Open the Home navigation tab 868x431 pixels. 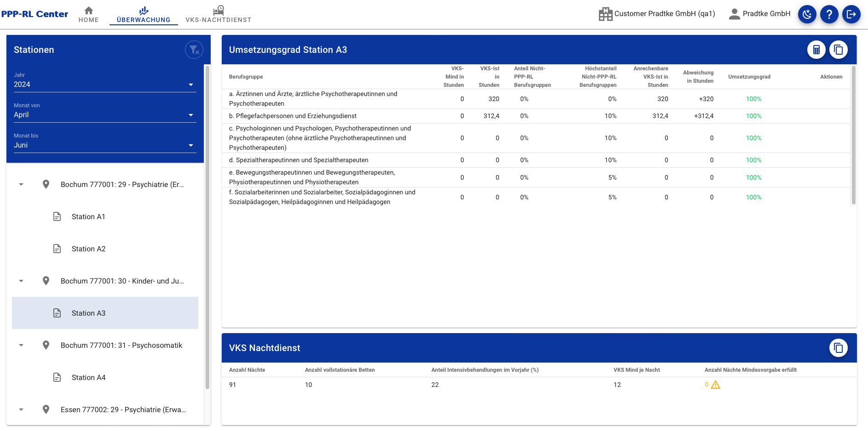tap(88, 14)
